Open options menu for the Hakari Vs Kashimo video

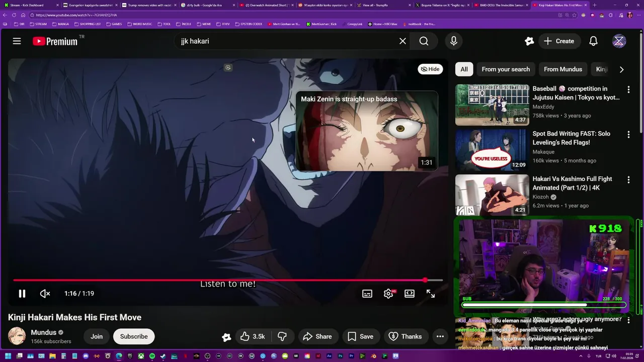click(628, 180)
